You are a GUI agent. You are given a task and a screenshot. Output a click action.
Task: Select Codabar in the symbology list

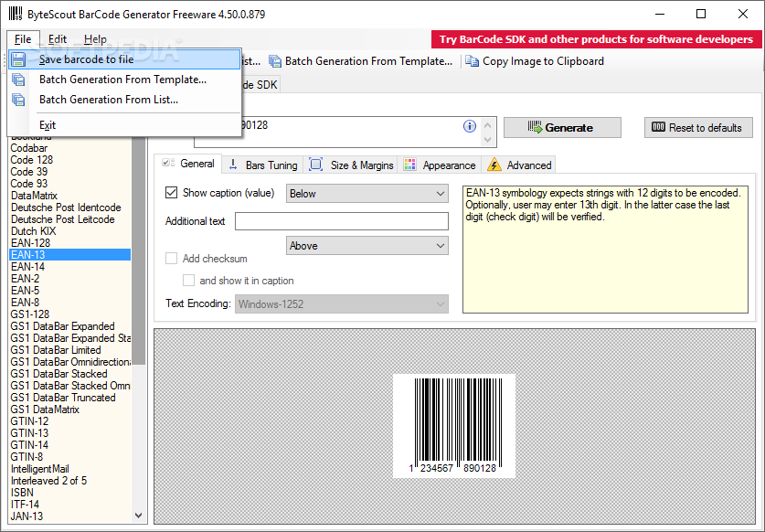(x=29, y=148)
